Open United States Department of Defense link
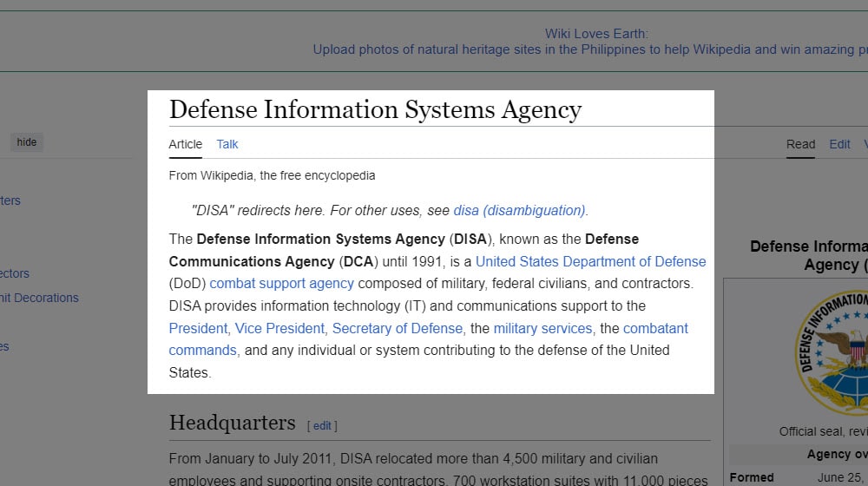Image resolution: width=868 pixels, height=486 pixels. pyautogui.click(x=590, y=262)
